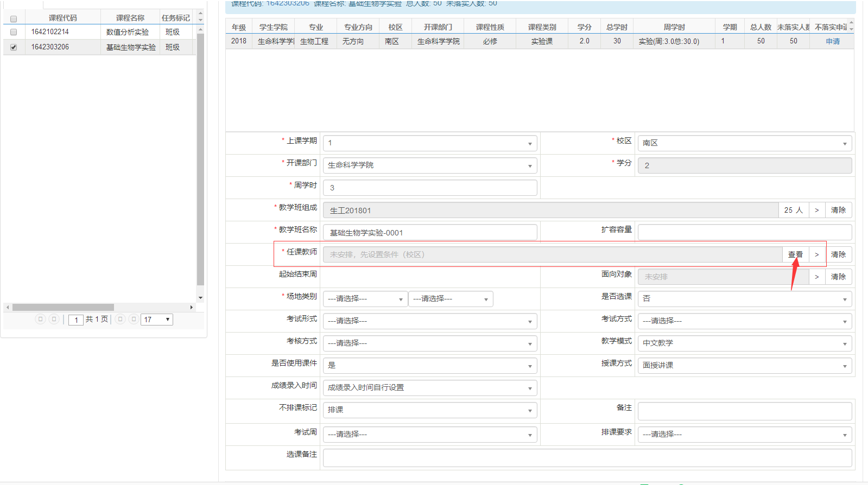Uncheck the box for course 1642303206
This screenshot has height=485, width=868.
(14, 47)
